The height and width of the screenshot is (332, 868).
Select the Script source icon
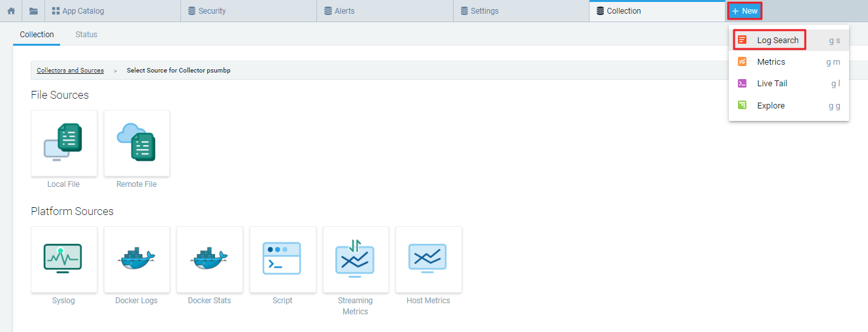pyautogui.click(x=282, y=259)
